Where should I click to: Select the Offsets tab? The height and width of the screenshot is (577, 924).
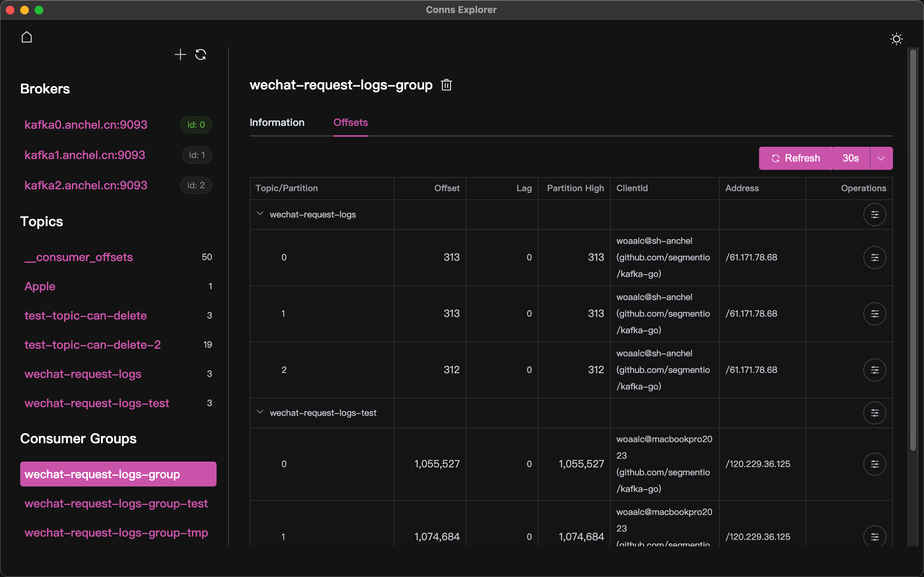pos(350,123)
